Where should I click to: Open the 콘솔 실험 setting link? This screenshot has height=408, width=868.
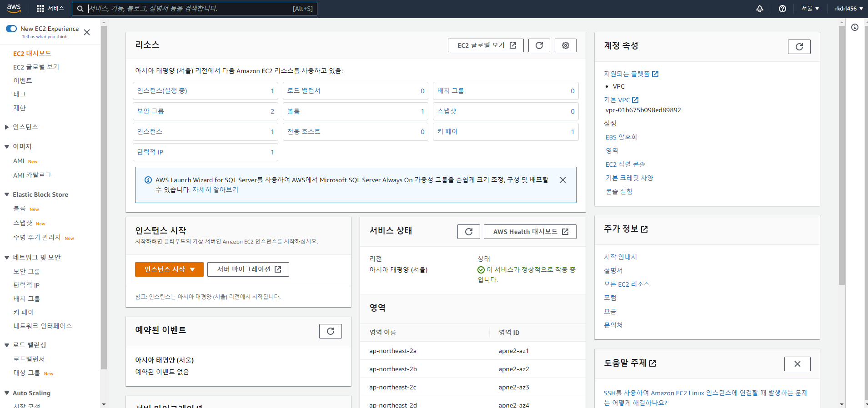(619, 192)
